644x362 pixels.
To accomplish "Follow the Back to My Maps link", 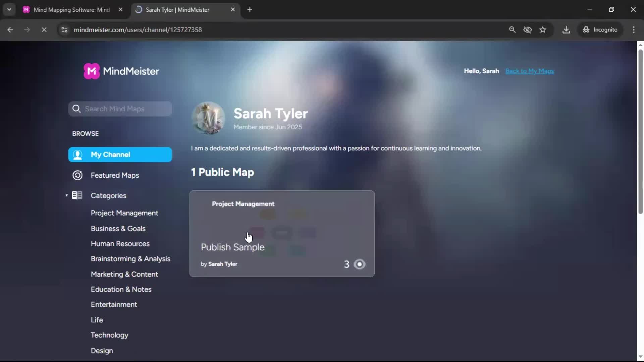I will (530, 71).
